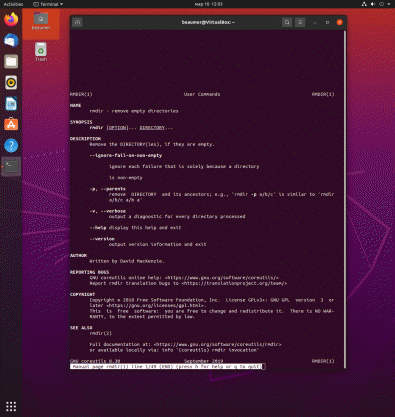The image size is (395, 417).
Task: Click the --ignore-fail-on-non-empty option text
Action: [126, 155]
